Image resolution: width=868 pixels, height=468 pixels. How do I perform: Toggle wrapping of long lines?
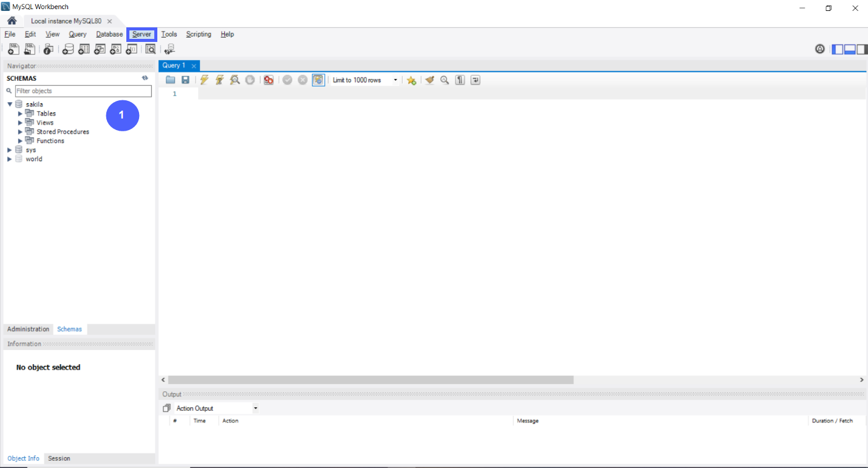pyautogui.click(x=476, y=80)
